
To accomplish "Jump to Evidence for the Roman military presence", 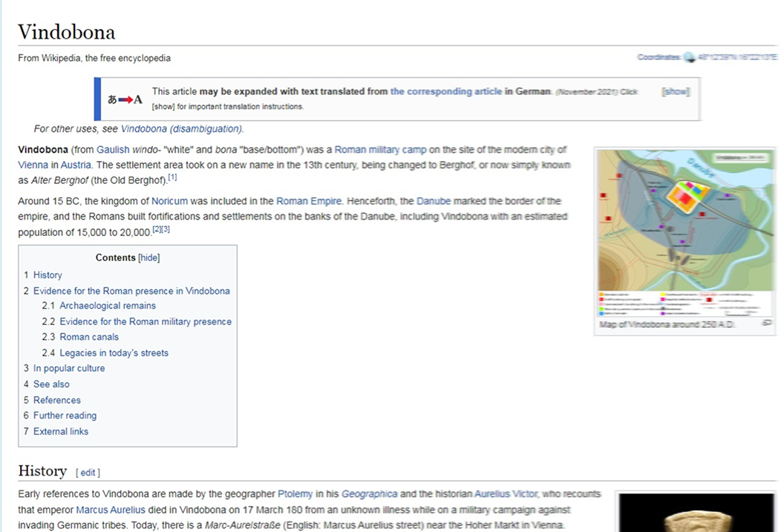I will (146, 322).
